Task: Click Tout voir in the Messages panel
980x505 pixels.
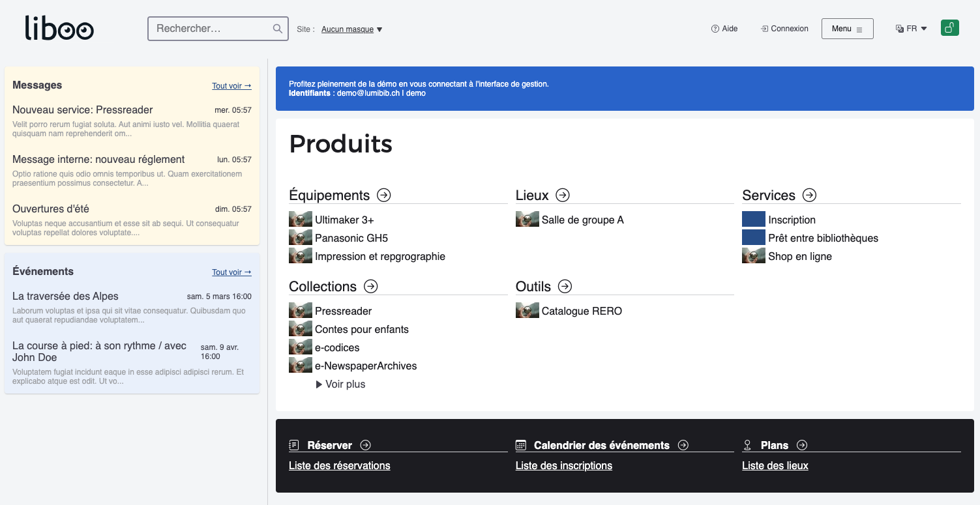Action: [231, 85]
